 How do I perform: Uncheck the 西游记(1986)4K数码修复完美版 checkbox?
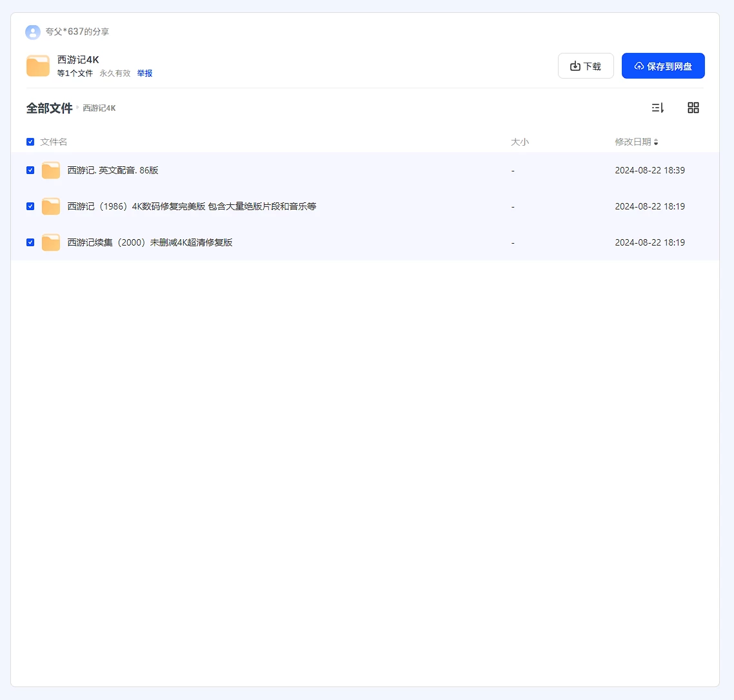coord(30,206)
